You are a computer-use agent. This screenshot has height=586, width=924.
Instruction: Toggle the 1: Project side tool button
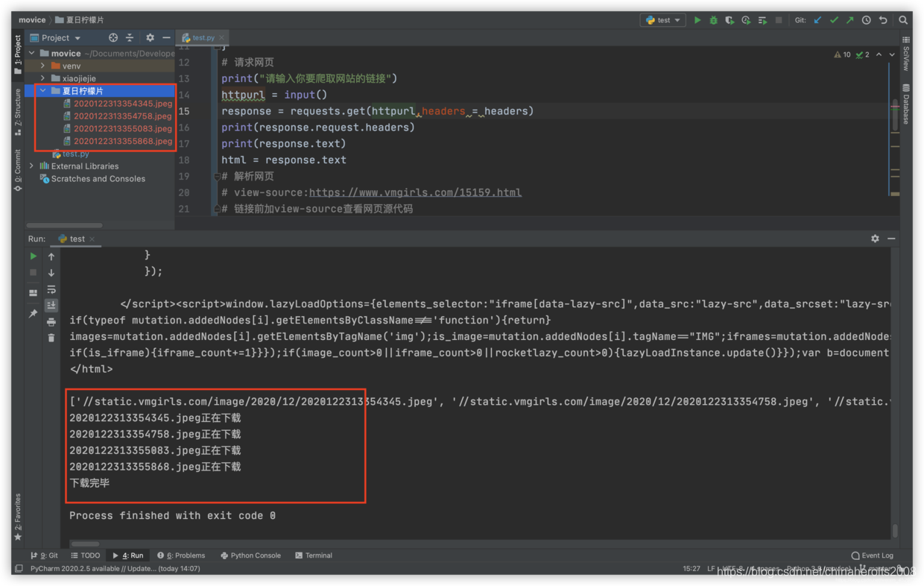click(18, 54)
